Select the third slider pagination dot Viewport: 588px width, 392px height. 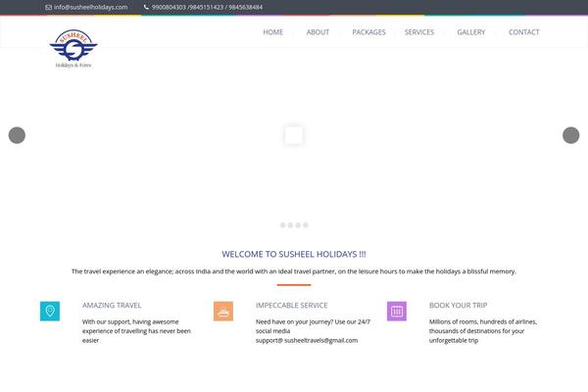pos(298,225)
